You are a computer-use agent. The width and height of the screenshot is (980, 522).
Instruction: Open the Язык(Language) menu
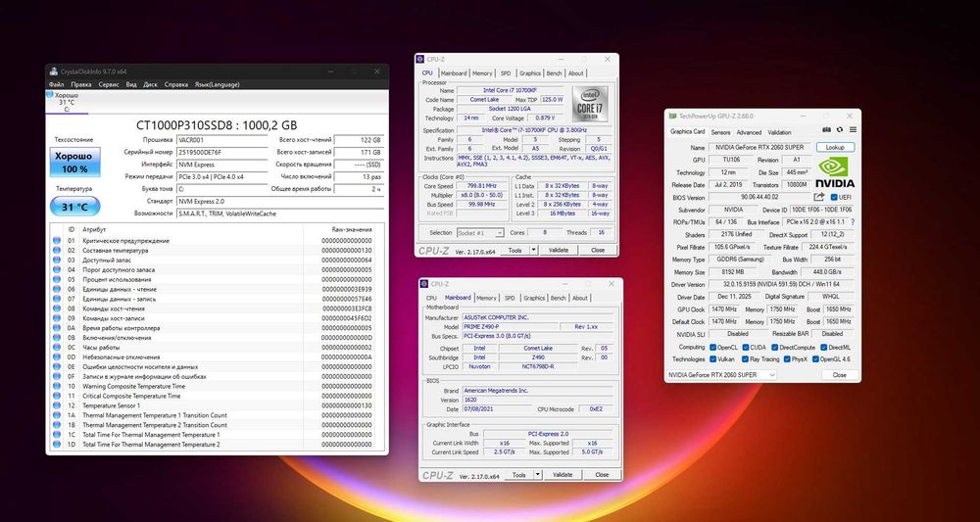click(216, 84)
